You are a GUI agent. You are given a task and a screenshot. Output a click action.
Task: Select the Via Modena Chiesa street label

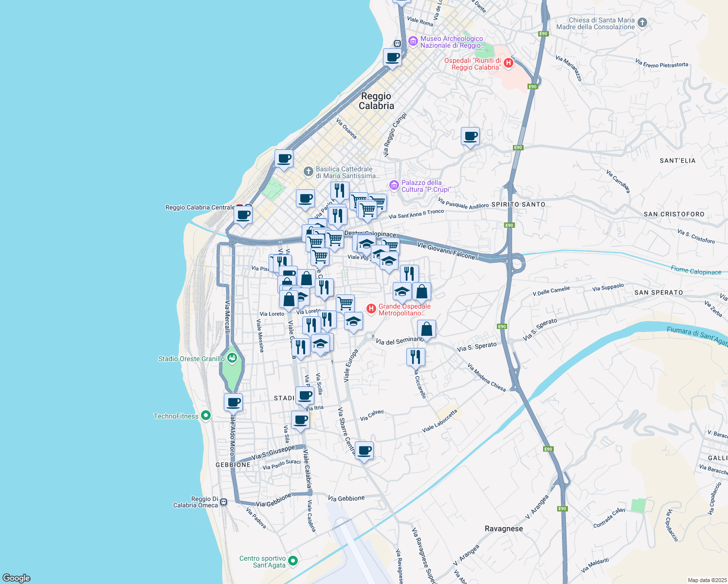pos(487,377)
